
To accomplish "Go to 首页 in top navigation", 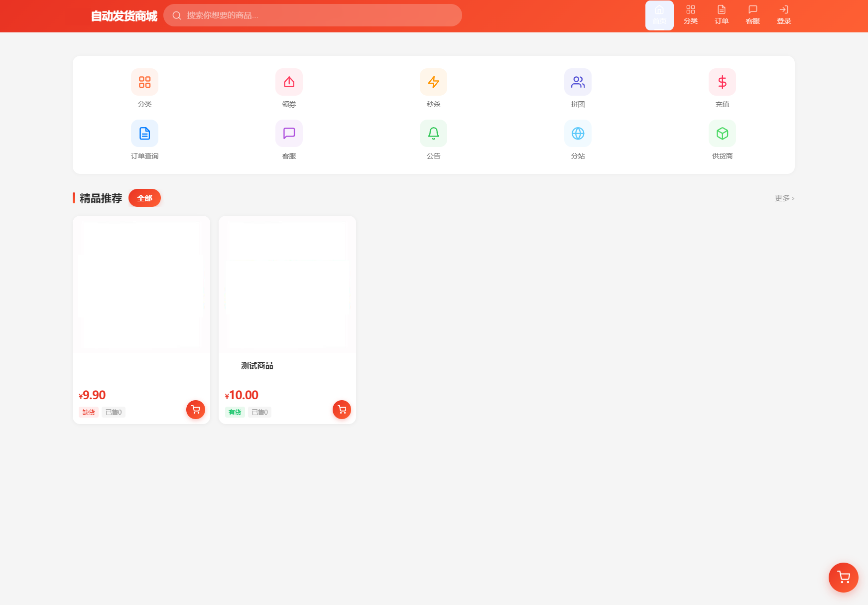I will point(659,15).
